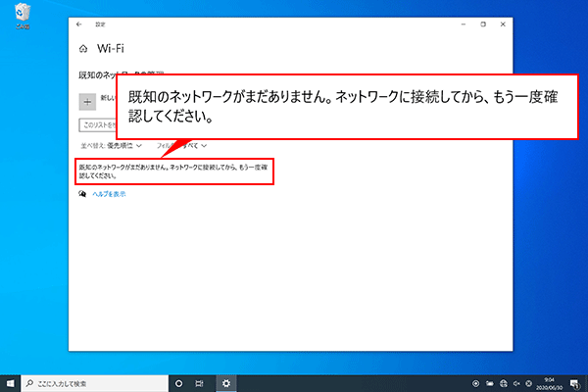The width and height of the screenshot is (588, 392).
Task: Click the back arrow in Settings title bar
Action: tap(79, 24)
